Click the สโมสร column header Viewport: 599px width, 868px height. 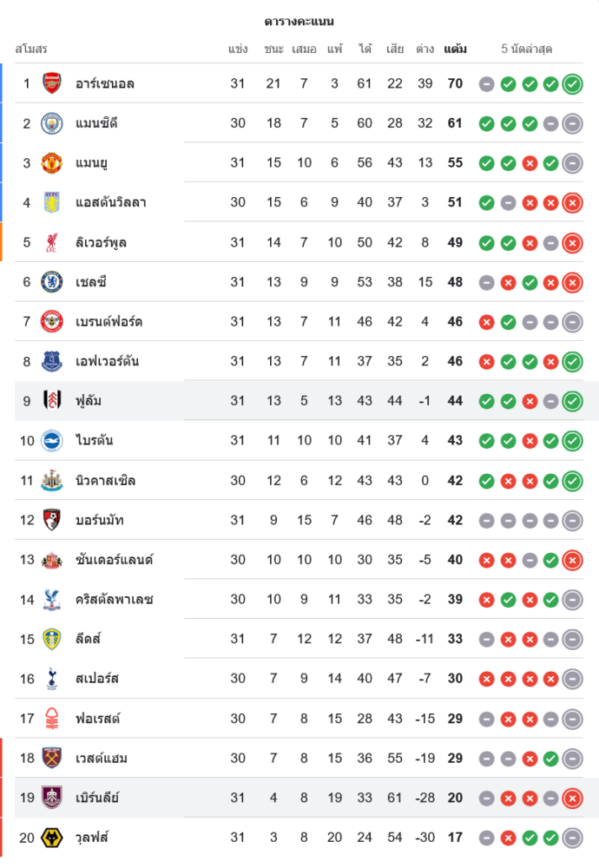point(31,49)
